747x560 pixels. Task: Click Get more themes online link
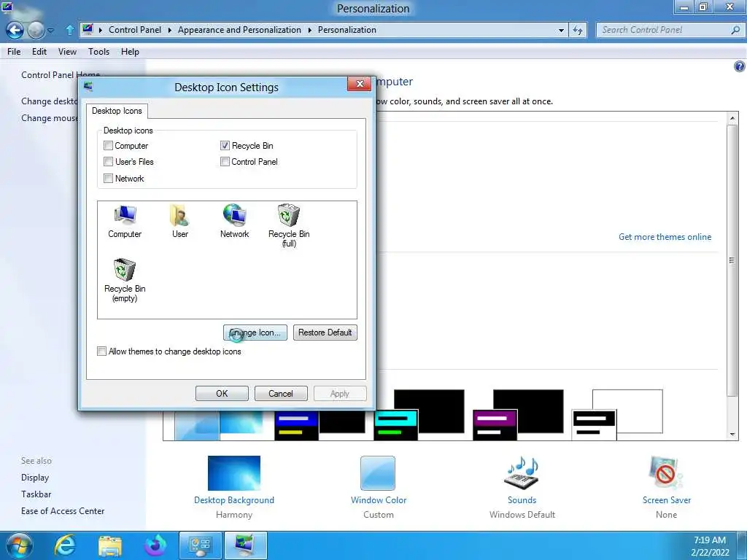[x=665, y=237]
